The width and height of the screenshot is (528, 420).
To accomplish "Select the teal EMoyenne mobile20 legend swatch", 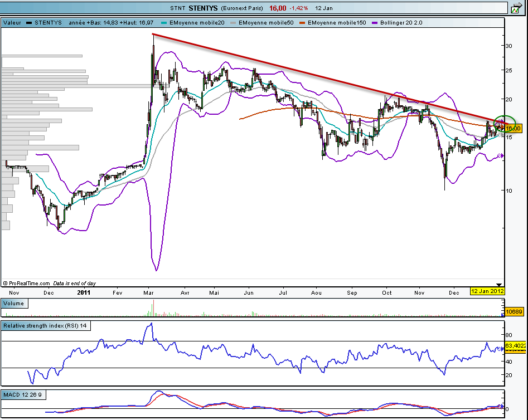I will pyautogui.click(x=164, y=23).
